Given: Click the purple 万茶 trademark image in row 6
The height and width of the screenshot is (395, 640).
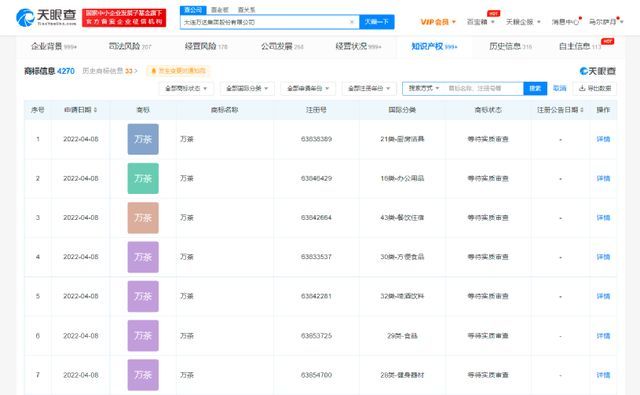Looking at the screenshot, I should click(x=143, y=336).
